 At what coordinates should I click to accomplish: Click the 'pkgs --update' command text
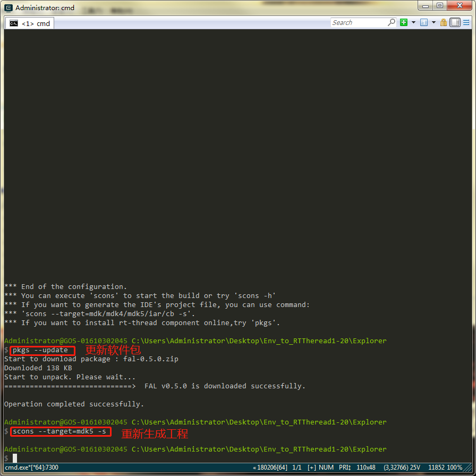(40, 350)
